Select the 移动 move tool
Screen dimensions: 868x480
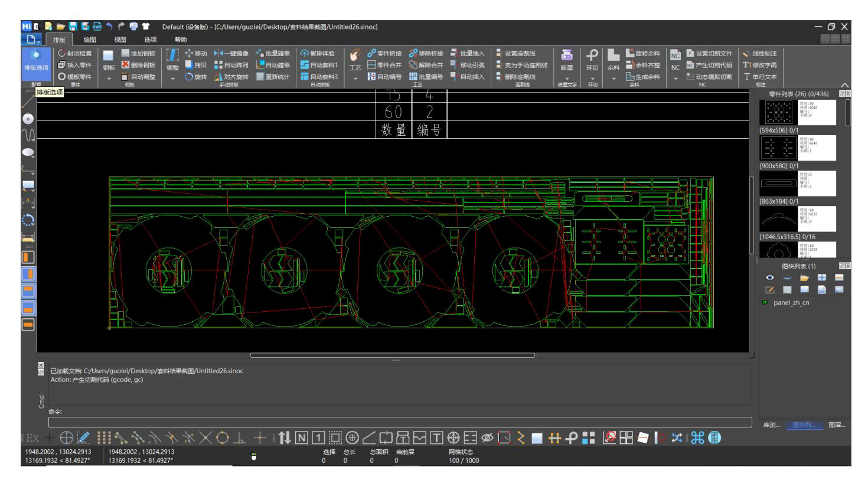196,53
